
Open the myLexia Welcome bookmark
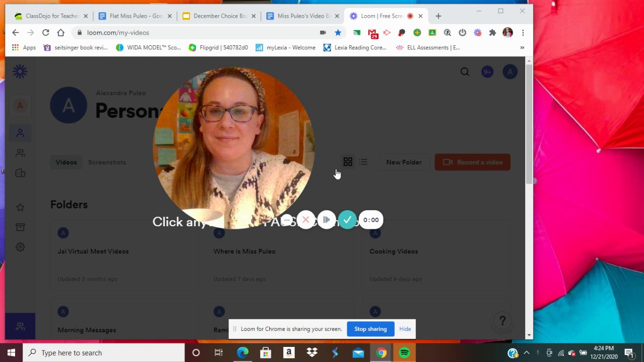(x=285, y=48)
